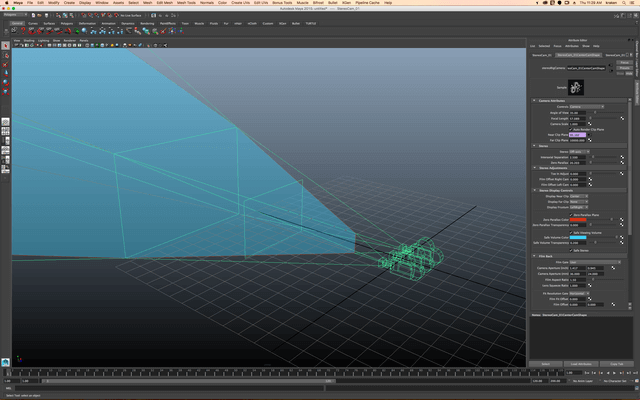Click the Select button at panel bottom
Image resolution: width=640 pixels, height=400 pixels.
tap(545, 364)
